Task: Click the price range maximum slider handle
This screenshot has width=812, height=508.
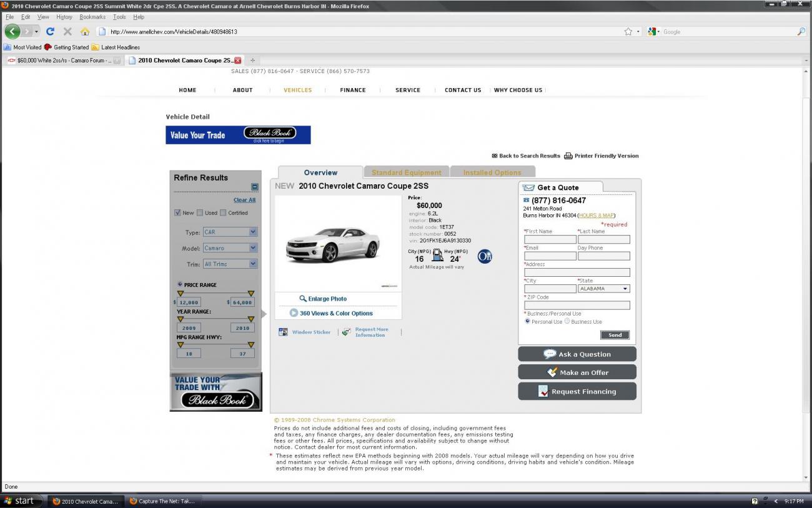Action: [x=251, y=293]
